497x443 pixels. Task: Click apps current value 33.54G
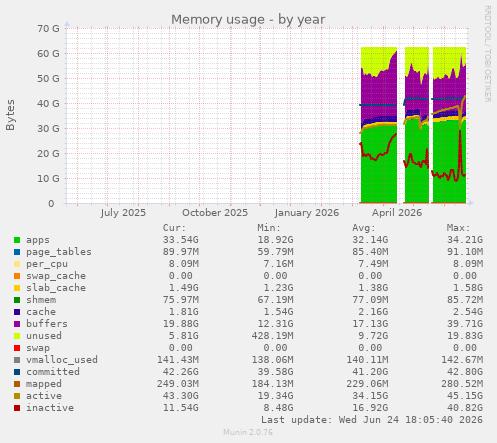click(181, 240)
